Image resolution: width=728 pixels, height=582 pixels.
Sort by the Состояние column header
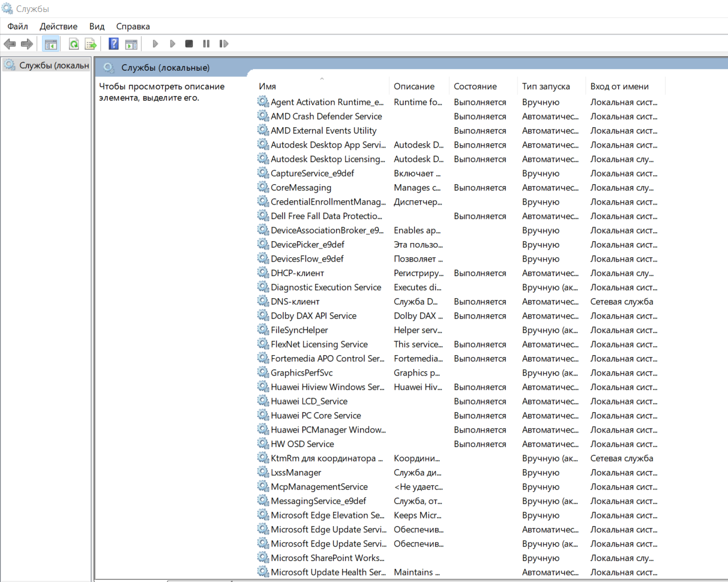pos(484,86)
